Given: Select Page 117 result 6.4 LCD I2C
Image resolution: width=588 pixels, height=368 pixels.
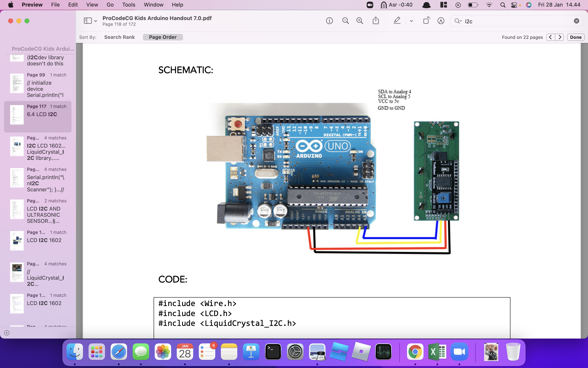Looking at the screenshot, I should 38,117.
